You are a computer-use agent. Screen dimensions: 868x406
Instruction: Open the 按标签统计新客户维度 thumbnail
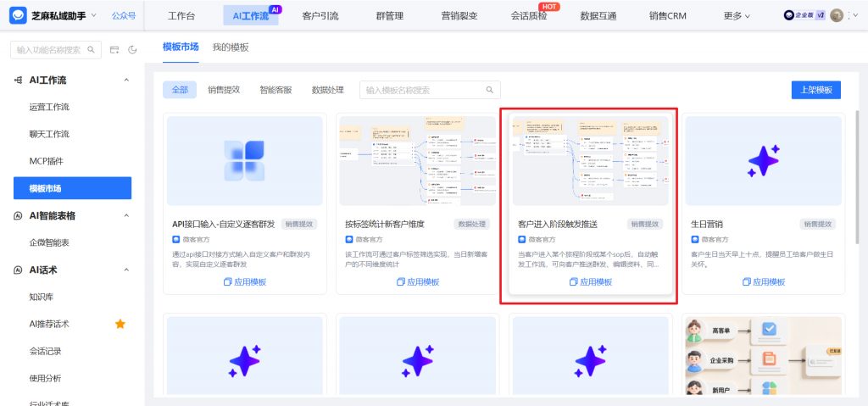click(x=417, y=161)
